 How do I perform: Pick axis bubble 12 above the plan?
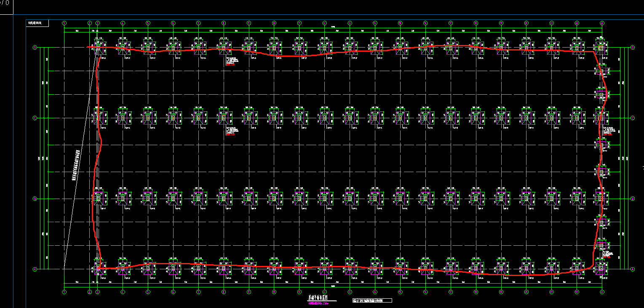324,23
